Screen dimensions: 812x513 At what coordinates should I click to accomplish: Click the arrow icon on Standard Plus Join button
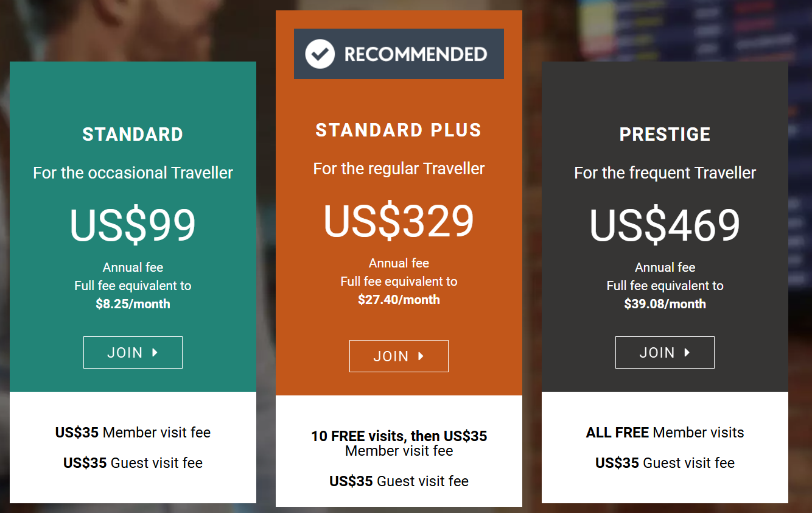[x=421, y=356]
